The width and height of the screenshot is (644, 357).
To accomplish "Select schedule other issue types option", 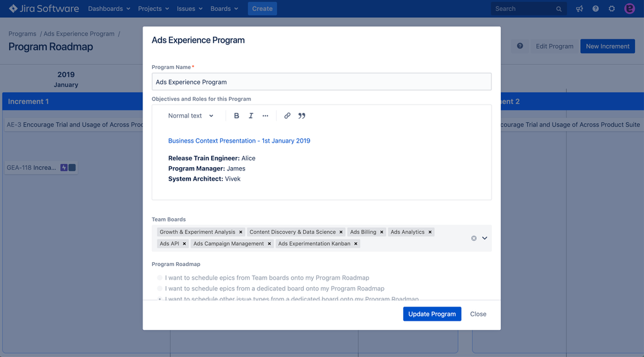I will tap(160, 299).
